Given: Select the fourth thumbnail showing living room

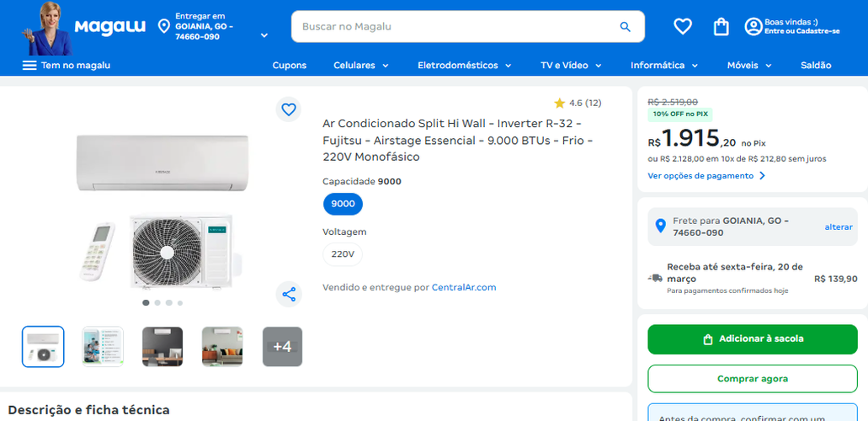Looking at the screenshot, I should point(222,347).
